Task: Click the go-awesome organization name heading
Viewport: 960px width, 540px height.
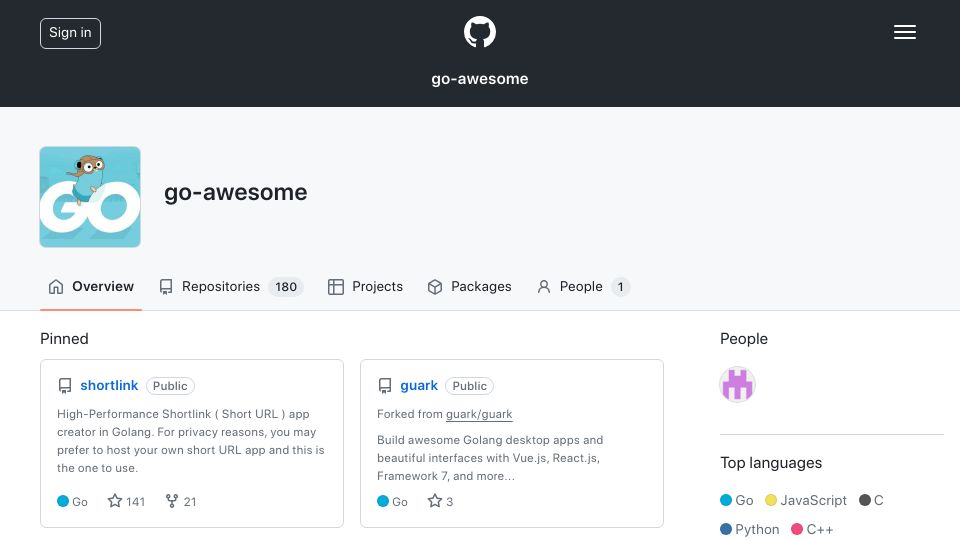Action: (x=236, y=192)
